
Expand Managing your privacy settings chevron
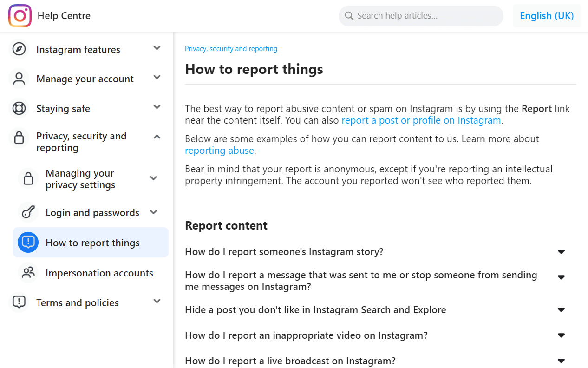click(154, 178)
